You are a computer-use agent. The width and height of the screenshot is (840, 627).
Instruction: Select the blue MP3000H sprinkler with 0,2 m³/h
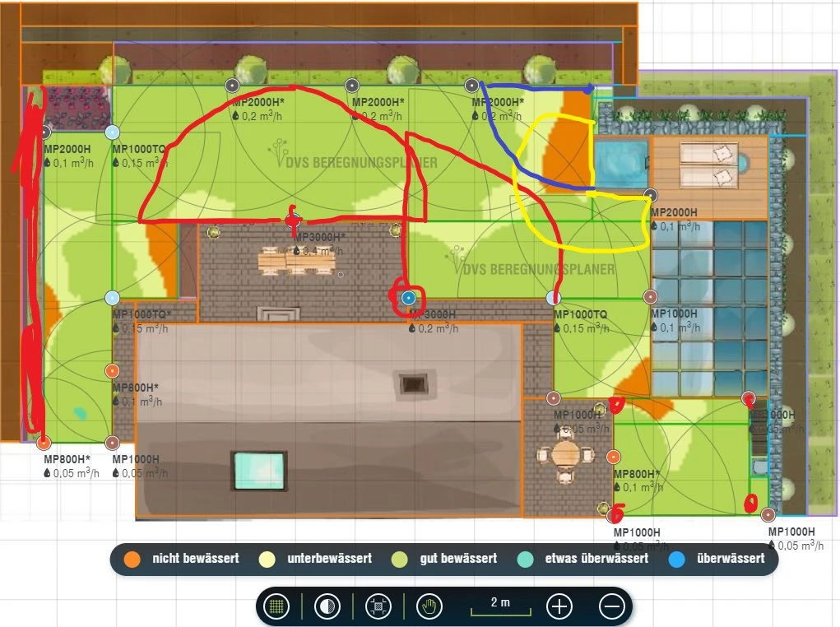click(408, 297)
